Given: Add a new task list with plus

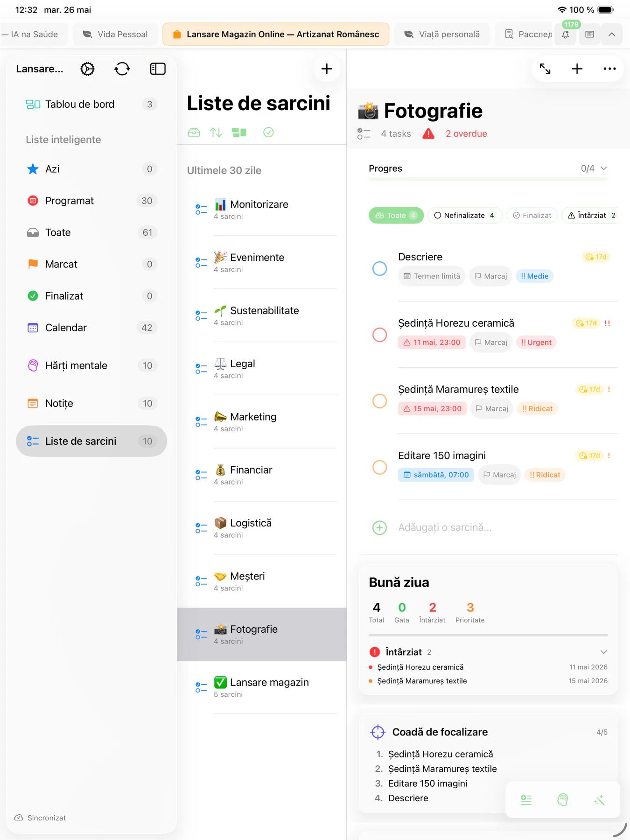Looking at the screenshot, I should tap(327, 69).
